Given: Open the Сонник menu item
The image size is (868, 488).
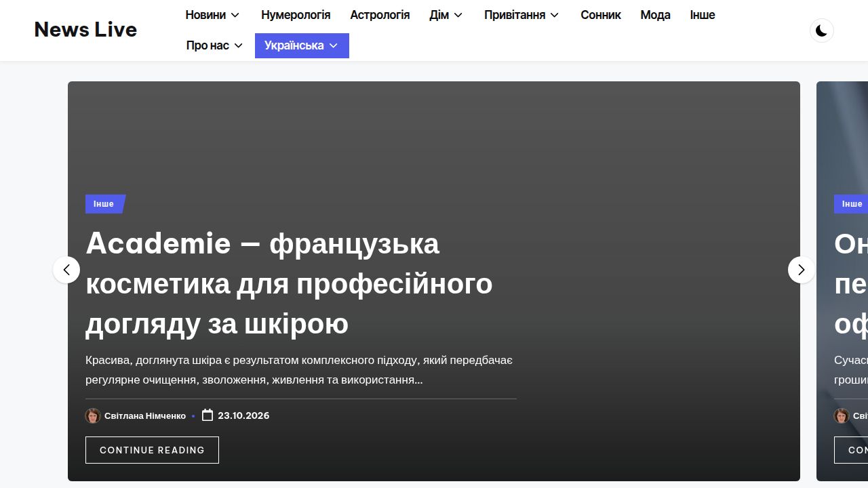Looking at the screenshot, I should coord(601,15).
